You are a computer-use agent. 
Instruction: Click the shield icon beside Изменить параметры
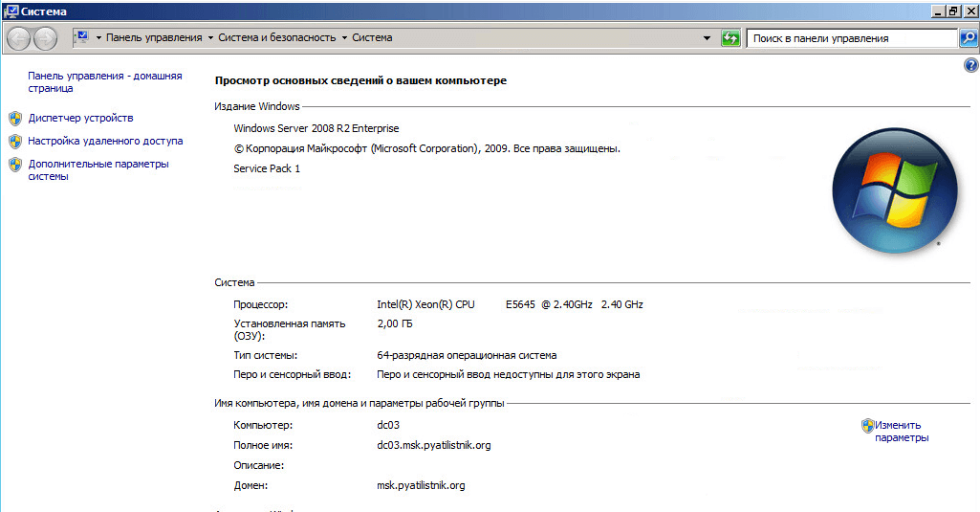(x=867, y=426)
